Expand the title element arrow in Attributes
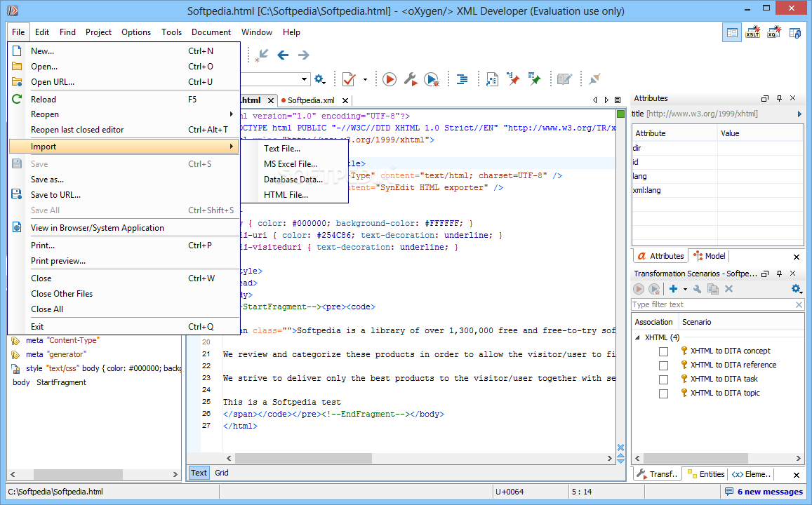 coord(799,114)
